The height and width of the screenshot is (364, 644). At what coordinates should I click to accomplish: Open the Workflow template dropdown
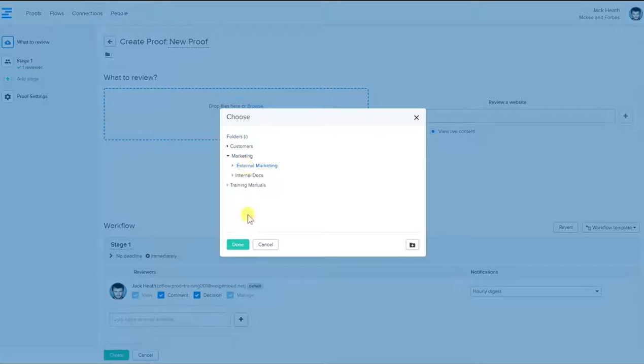[x=611, y=228]
